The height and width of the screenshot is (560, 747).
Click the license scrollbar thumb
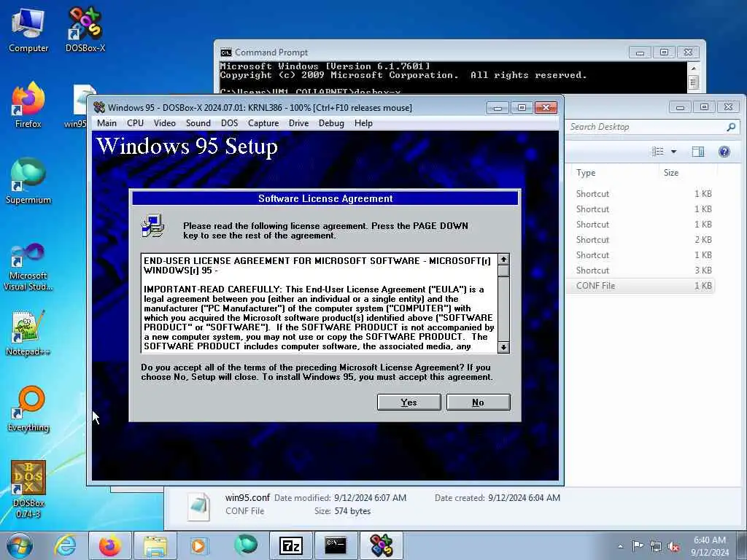(503, 271)
